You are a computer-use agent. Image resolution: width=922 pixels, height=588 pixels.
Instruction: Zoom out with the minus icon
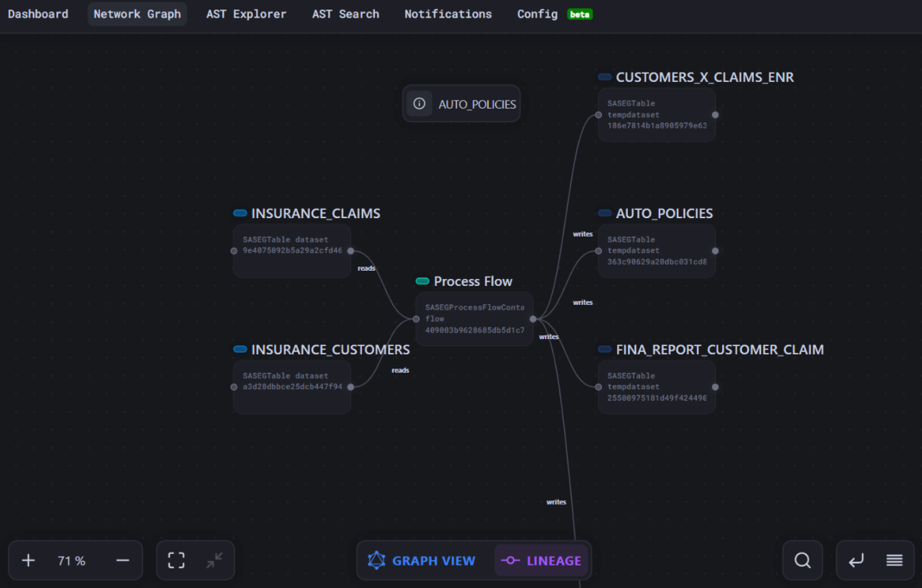(x=122, y=561)
